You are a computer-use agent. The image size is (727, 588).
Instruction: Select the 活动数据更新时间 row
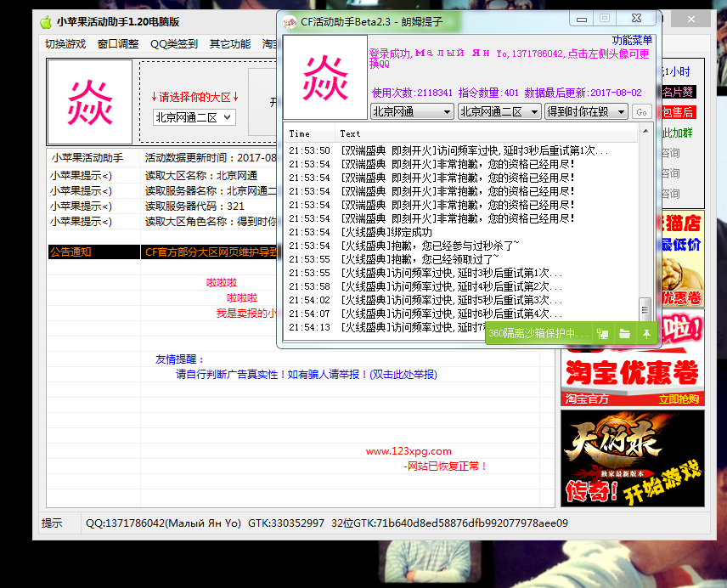tap(162, 158)
